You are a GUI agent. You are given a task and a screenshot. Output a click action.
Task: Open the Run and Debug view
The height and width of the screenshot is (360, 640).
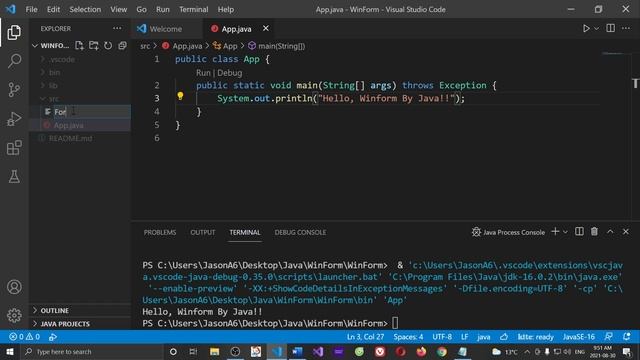[x=14, y=119]
